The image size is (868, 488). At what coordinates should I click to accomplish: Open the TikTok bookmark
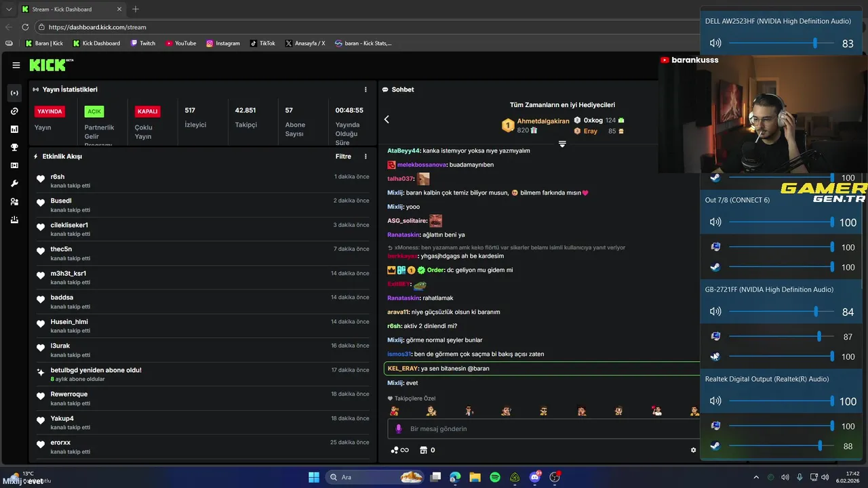pos(262,43)
